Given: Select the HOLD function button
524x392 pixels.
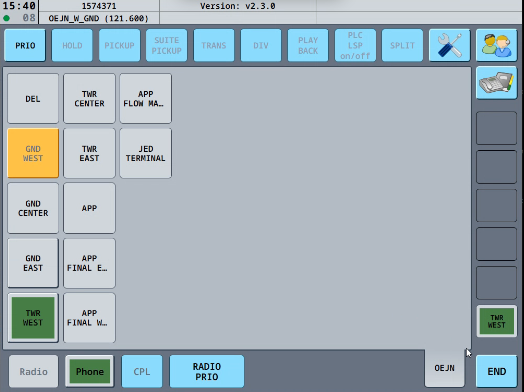Looking at the screenshot, I should [x=72, y=45].
